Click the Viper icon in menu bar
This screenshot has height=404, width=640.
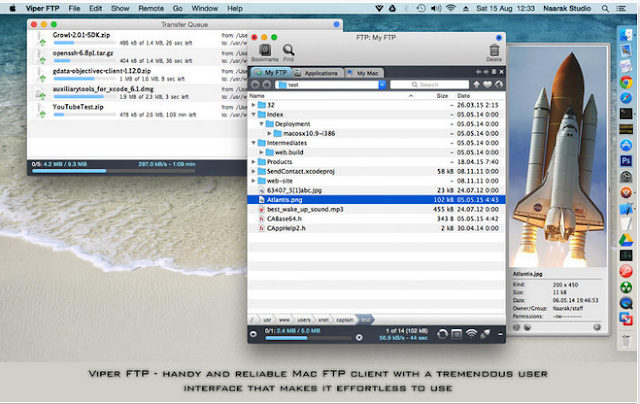click(379, 8)
